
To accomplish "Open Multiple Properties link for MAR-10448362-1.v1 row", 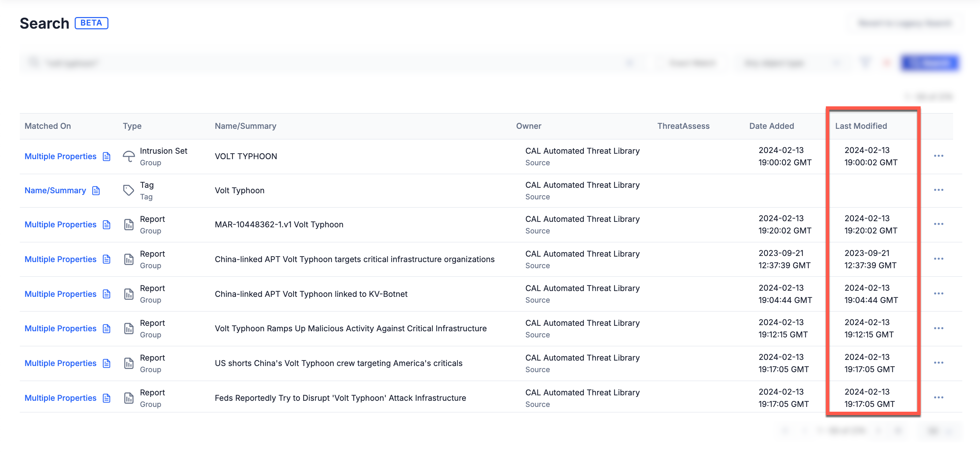I will 60,225.
